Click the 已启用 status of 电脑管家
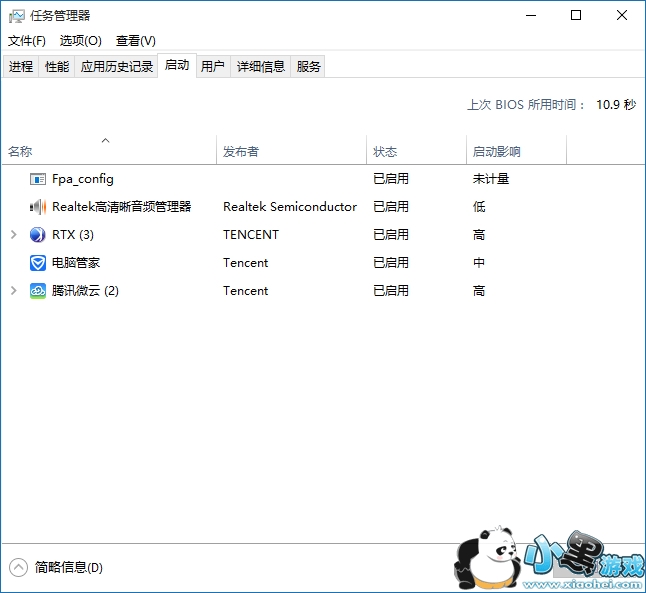This screenshot has width=646, height=593. point(391,263)
